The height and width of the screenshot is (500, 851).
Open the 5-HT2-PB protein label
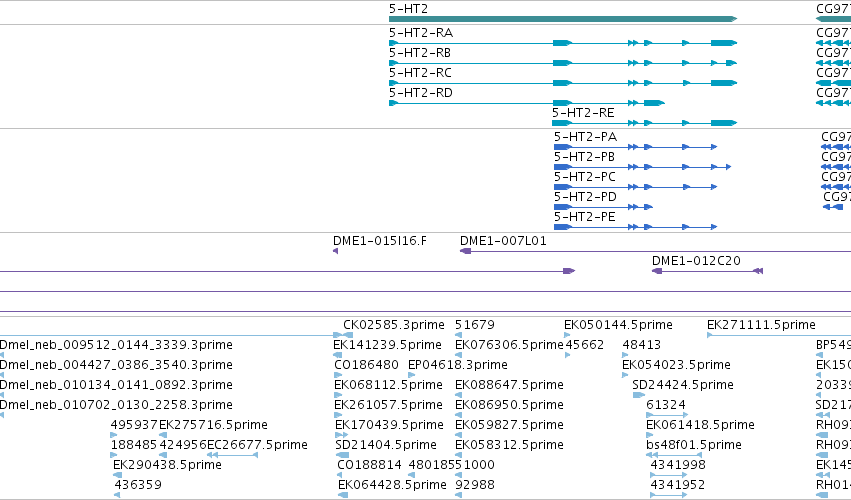584,157
